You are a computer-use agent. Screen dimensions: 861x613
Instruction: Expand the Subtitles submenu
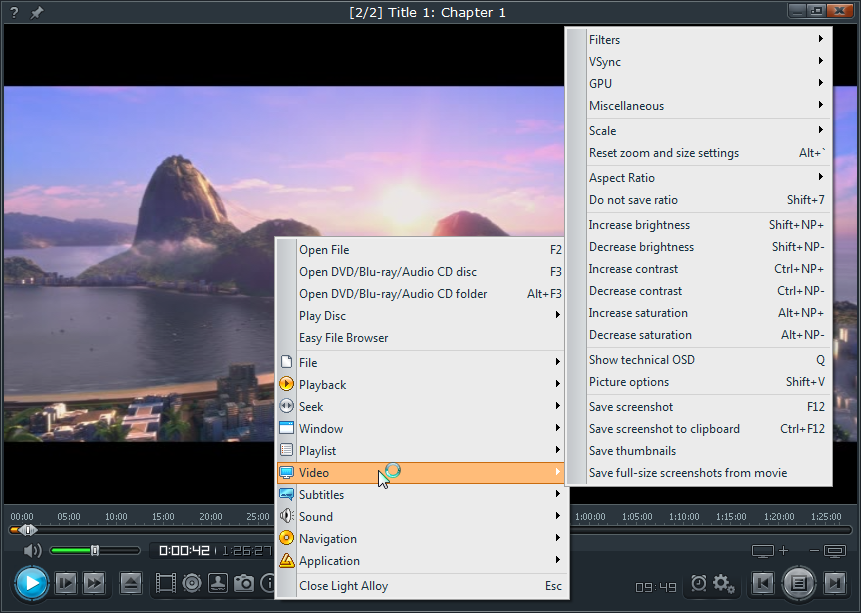point(421,494)
